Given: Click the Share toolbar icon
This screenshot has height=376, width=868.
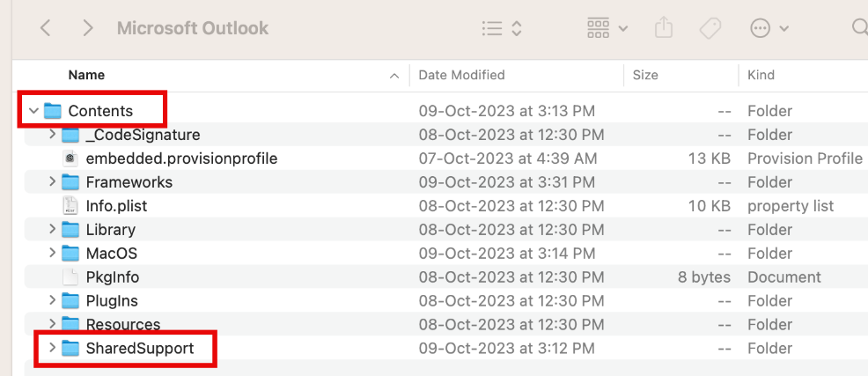Looking at the screenshot, I should tap(663, 27).
